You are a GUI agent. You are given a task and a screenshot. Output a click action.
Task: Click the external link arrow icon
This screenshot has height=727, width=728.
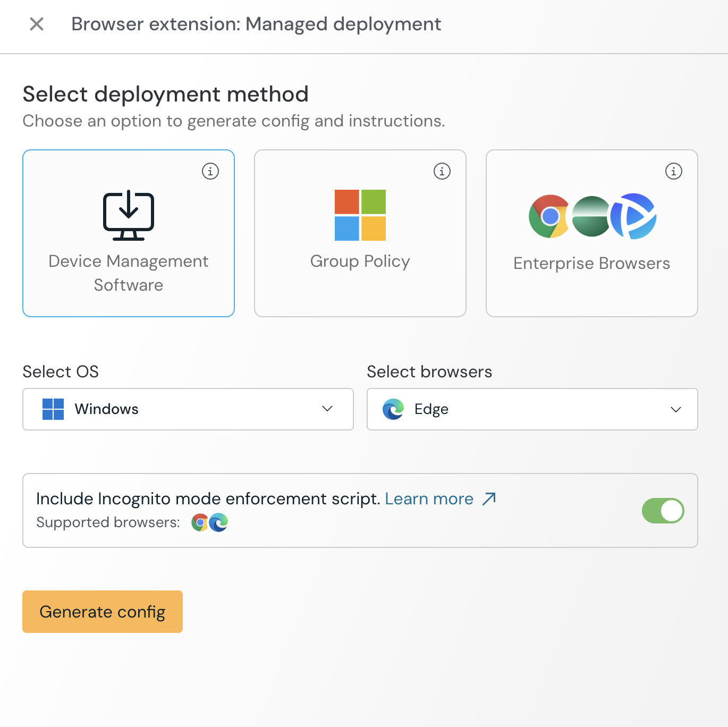tap(489, 498)
